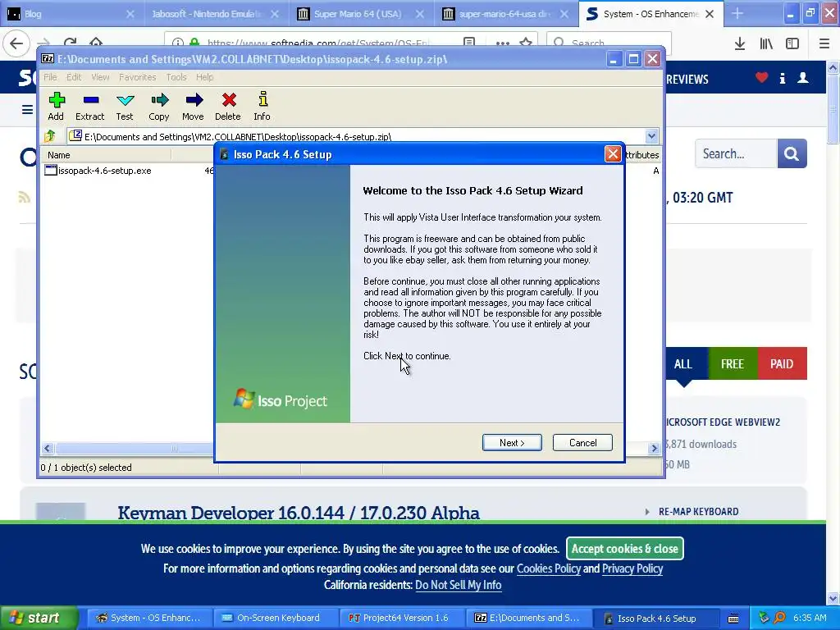Open the View menu in 7-Zip

(x=100, y=77)
